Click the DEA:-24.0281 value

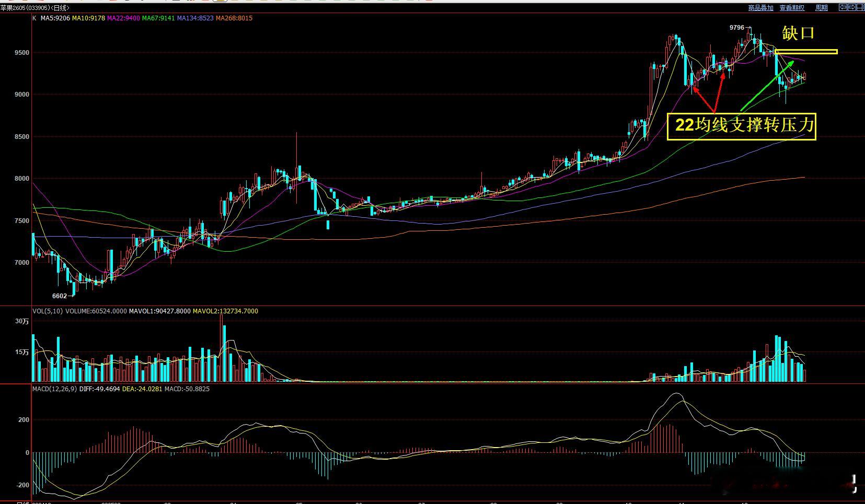(142, 389)
